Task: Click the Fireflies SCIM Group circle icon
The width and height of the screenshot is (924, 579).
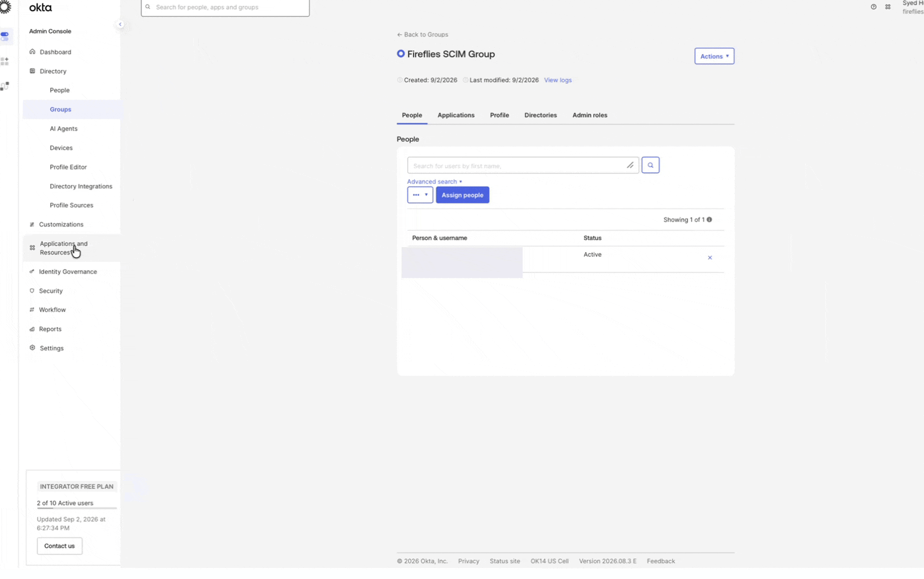Action: tap(400, 54)
